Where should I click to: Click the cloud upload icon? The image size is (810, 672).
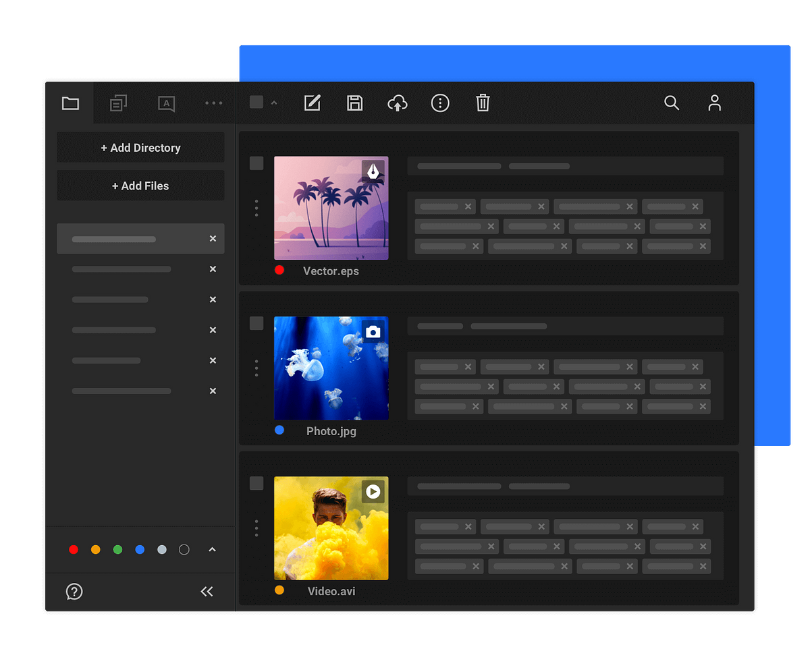(x=398, y=103)
